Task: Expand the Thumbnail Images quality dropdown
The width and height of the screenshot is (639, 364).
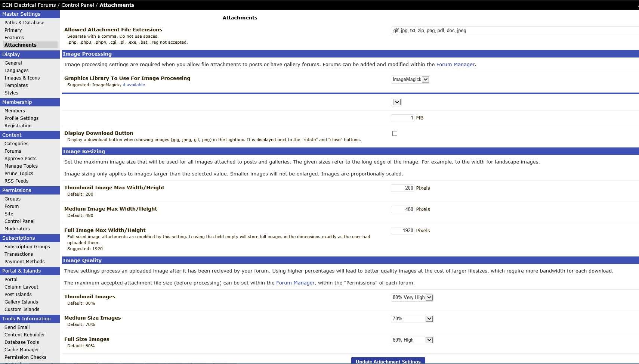Action: [x=412, y=297]
